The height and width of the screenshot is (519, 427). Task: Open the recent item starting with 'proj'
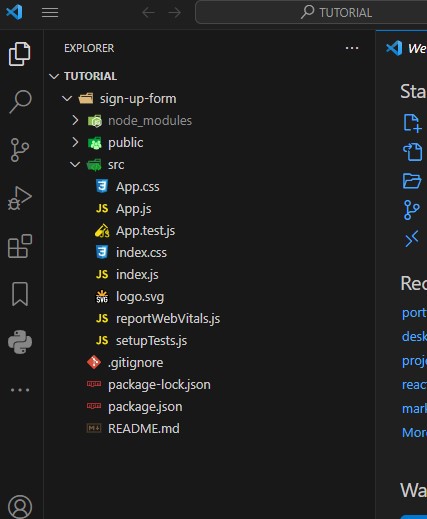click(414, 361)
